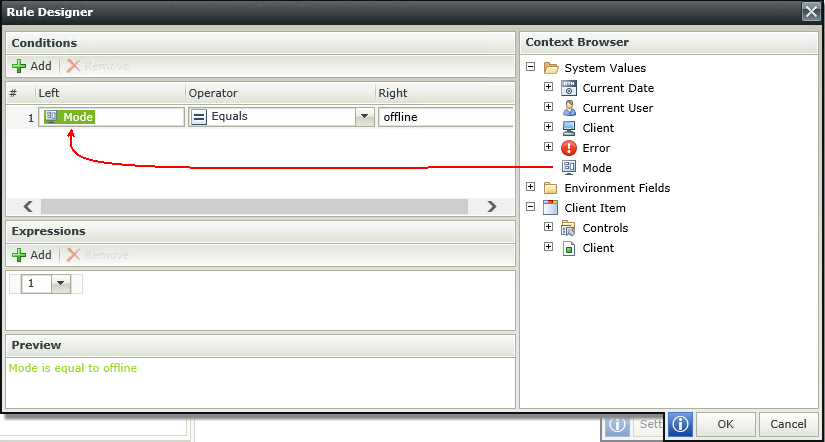Viewport: 825px width, 442px height.
Task: Click the conditions horizontal scrollbar thumb
Action: click(254, 206)
